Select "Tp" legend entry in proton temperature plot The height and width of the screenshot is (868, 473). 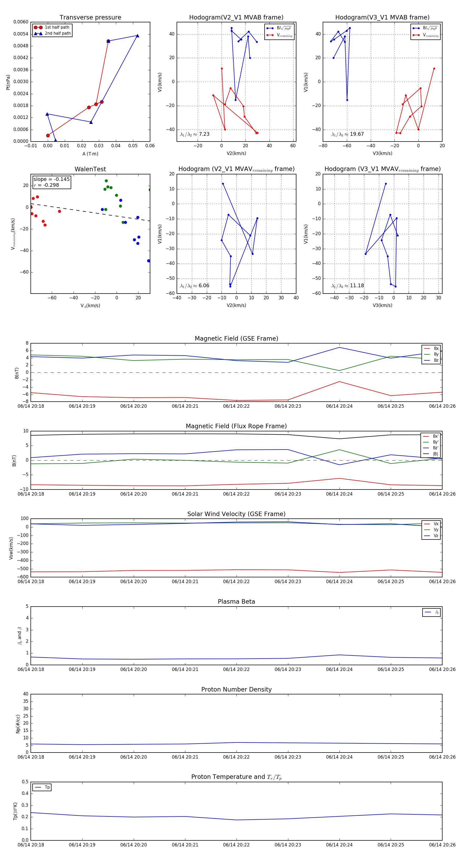coord(42,788)
